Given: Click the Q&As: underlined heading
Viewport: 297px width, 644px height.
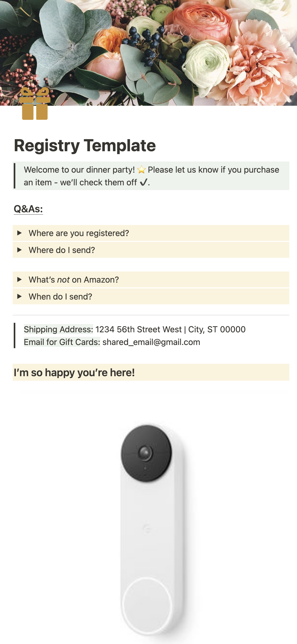Looking at the screenshot, I should pos(28,209).
